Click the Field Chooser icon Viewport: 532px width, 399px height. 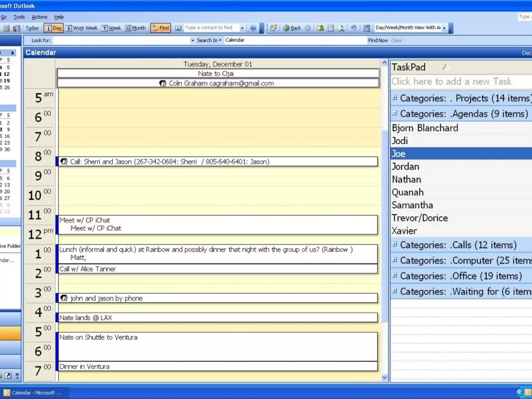click(367, 28)
